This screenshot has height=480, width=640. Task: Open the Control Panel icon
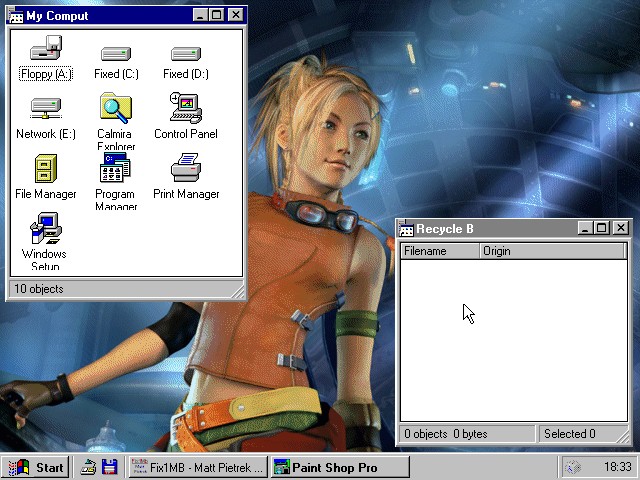[x=185, y=108]
